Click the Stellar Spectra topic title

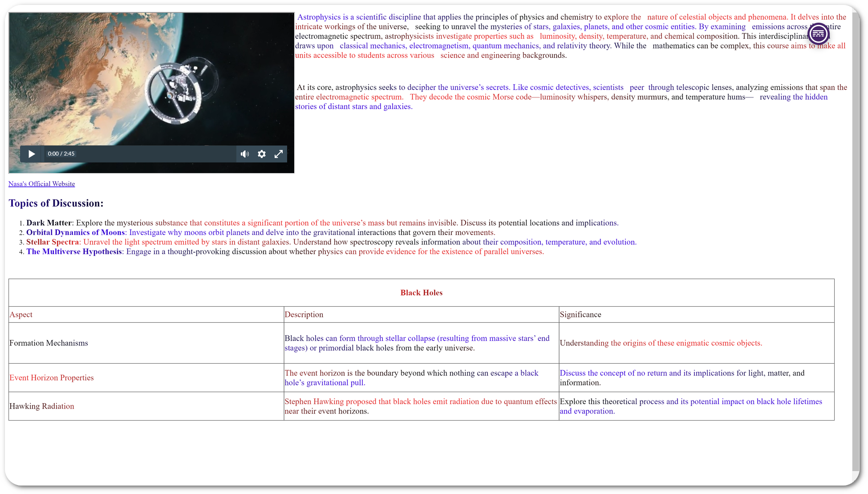[x=53, y=242]
